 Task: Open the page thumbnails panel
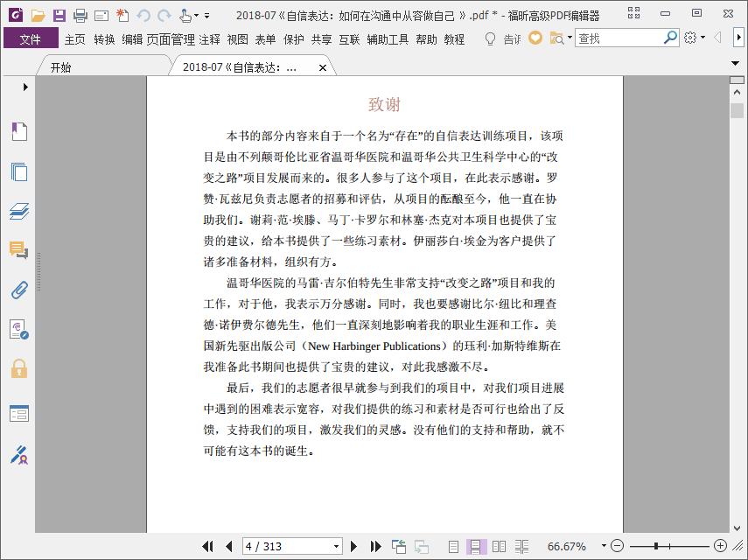[x=19, y=171]
